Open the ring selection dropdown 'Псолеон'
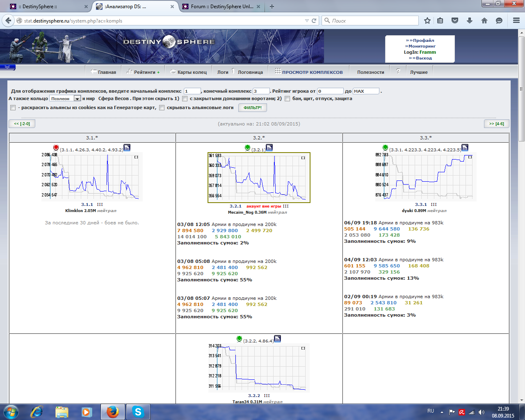The width and height of the screenshot is (525, 420). click(x=77, y=98)
